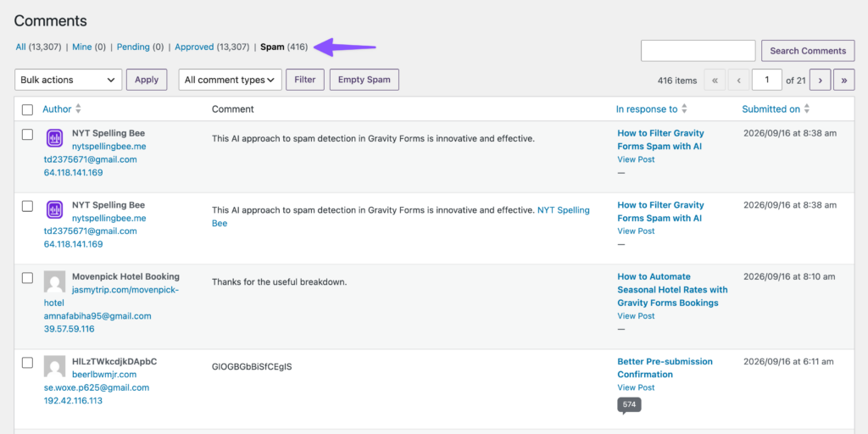Click the '2026/09/16 at 6:11 am' date
The height and width of the screenshot is (434, 868).
click(788, 361)
